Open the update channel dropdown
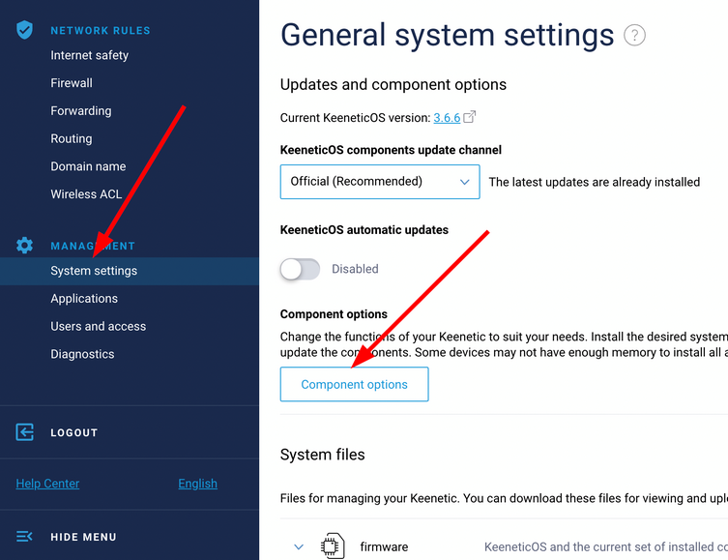The image size is (728, 560). (380, 181)
